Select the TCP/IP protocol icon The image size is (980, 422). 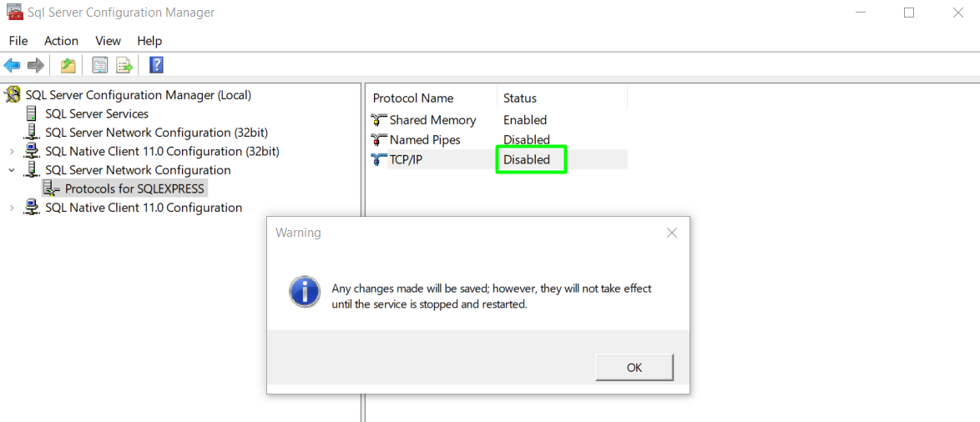(379, 160)
